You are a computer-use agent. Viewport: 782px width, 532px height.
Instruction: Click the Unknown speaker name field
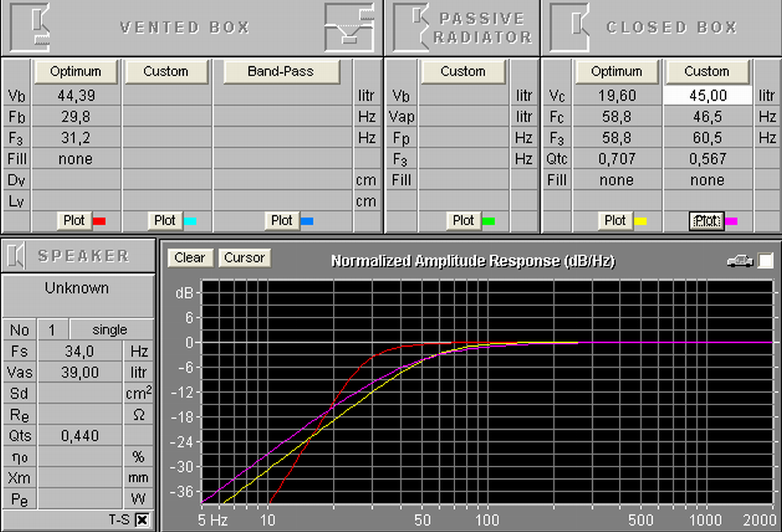pos(78,294)
